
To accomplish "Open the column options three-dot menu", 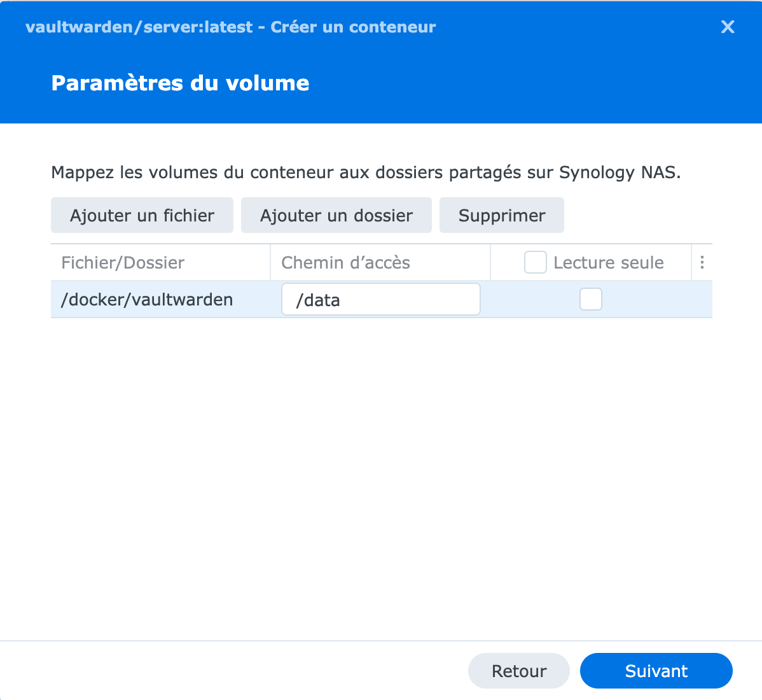I will [702, 262].
